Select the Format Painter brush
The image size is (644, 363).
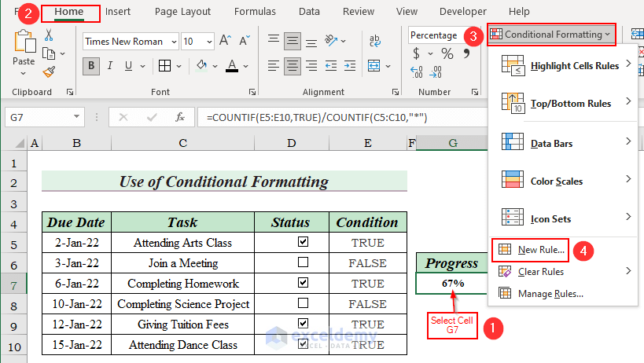49,72
